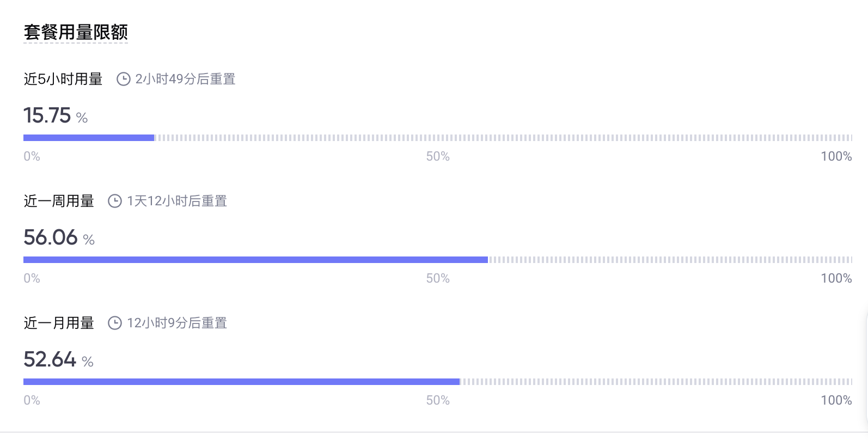This screenshot has height=440, width=868.
Task: Click the filled part of 5-hour usage bar
Action: click(x=89, y=138)
